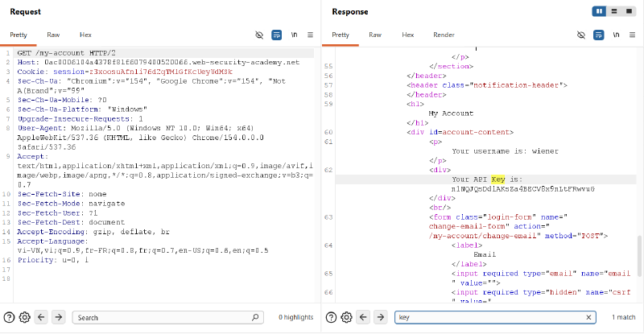Click the 'Priority: u=0, i' line

[x=53, y=260]
